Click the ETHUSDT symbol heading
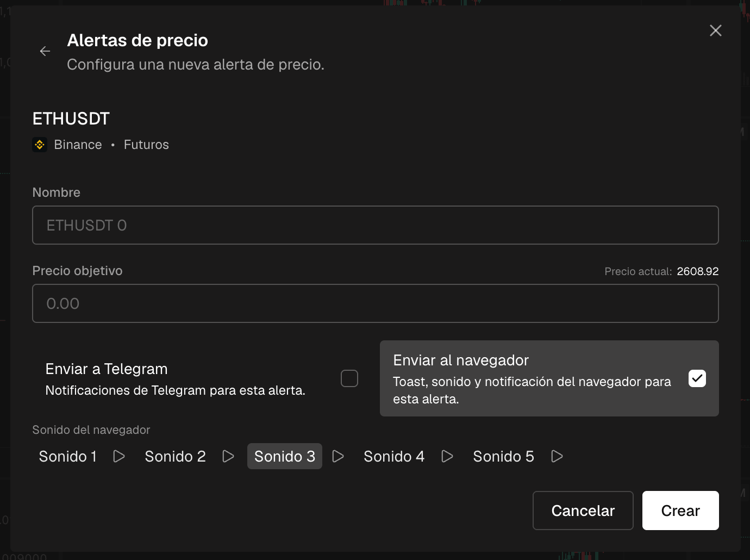Screen dimensions: 750x560 [71, 119]
